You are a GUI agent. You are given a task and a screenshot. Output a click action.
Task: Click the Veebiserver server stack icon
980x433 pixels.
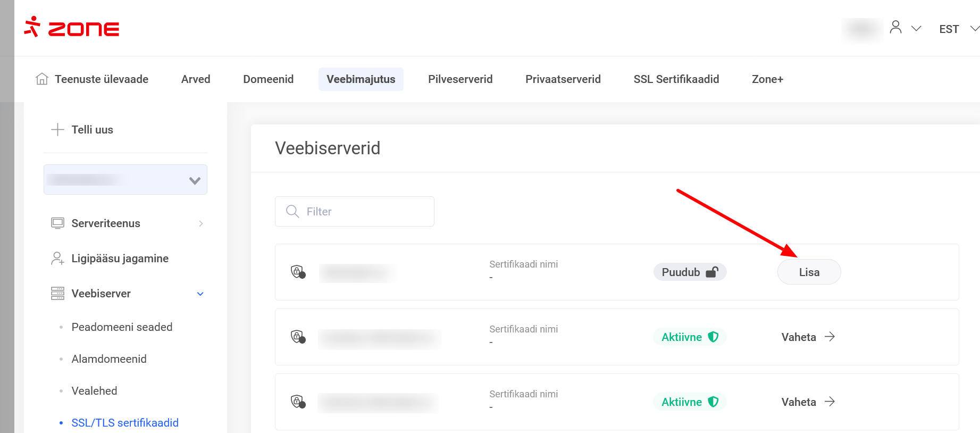click(x=57, y=294)
